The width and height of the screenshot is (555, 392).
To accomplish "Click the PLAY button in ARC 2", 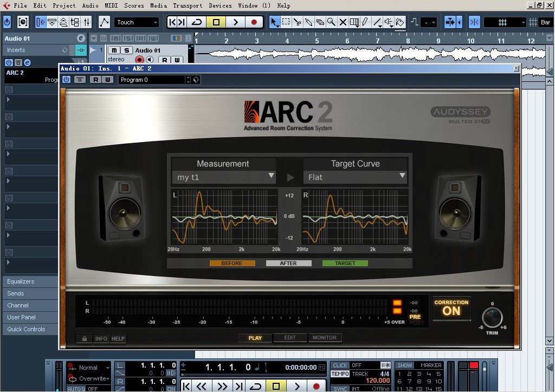I will pos(255,338).
